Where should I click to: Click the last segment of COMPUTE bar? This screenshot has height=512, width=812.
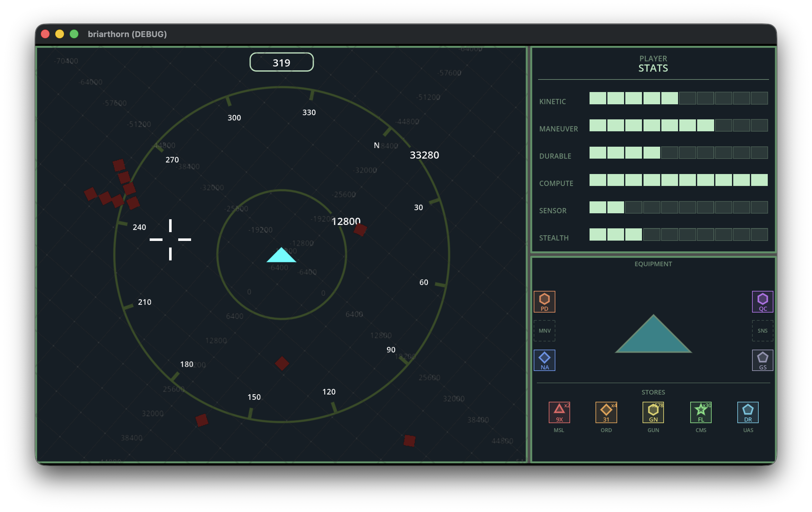(x=759, y=180)
